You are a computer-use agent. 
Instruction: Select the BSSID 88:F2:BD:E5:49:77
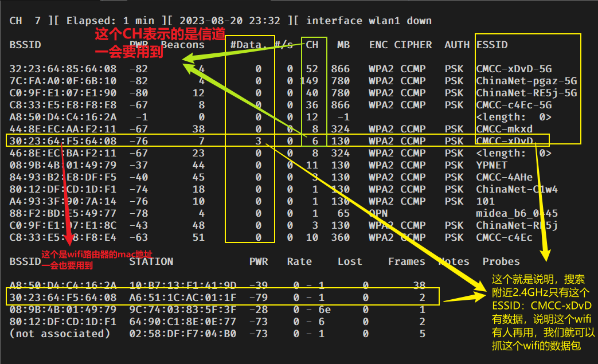tap(63, 213)
